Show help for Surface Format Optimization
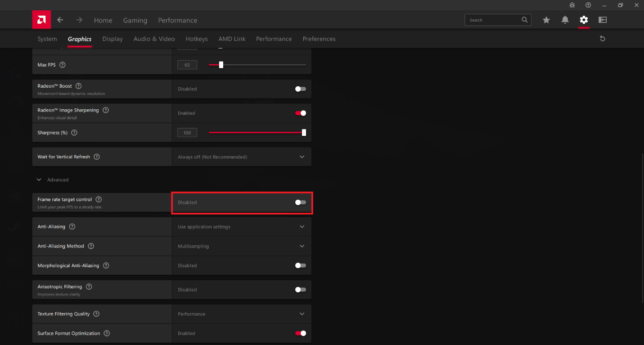The height and width of the screenshot is (345, 644). 107,333
